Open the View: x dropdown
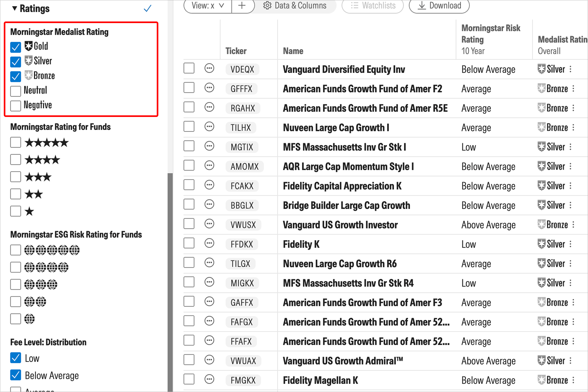 click(207, 6)
